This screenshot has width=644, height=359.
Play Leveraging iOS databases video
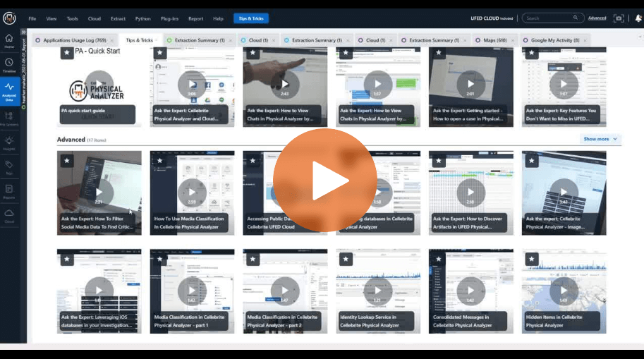click(x=99, y=291)
